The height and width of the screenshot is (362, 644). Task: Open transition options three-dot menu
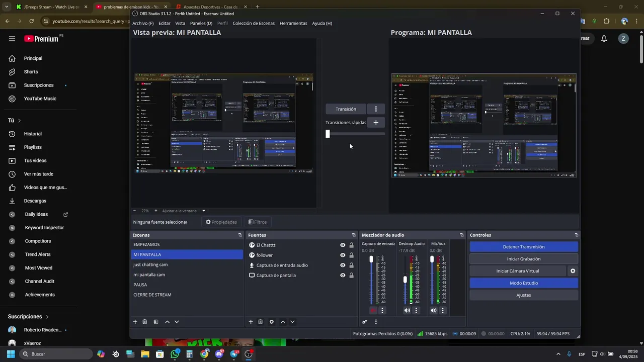coord(376,109)
